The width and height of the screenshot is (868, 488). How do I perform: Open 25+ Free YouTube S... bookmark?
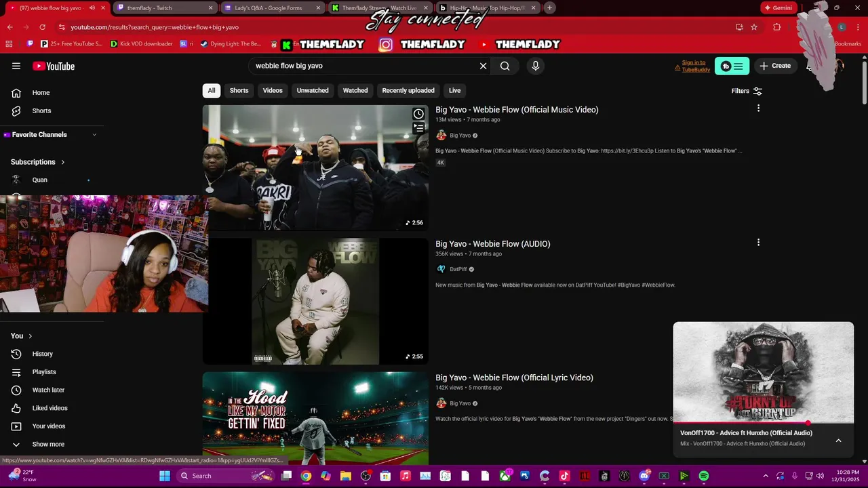71,44
